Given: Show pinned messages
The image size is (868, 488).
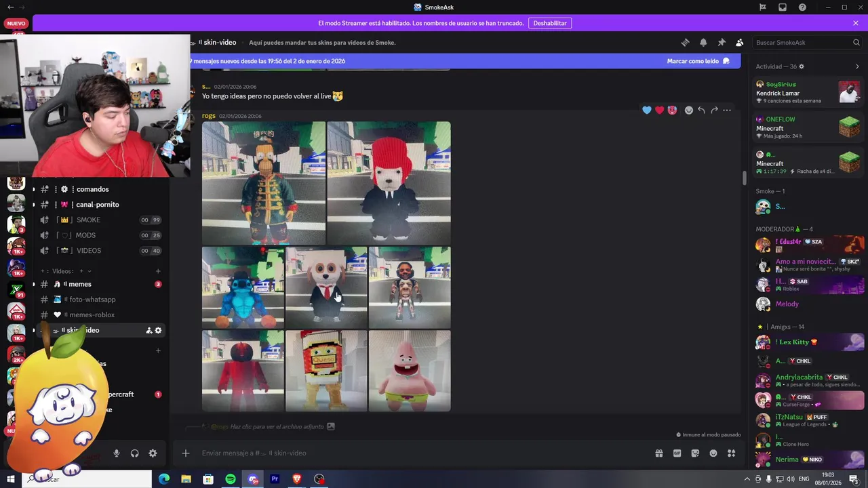Looking at the screenshot, I should pos(722,42).
